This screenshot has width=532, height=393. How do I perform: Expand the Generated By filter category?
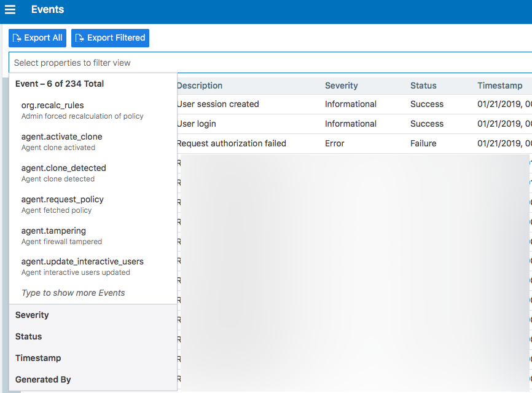coord(43,379)
